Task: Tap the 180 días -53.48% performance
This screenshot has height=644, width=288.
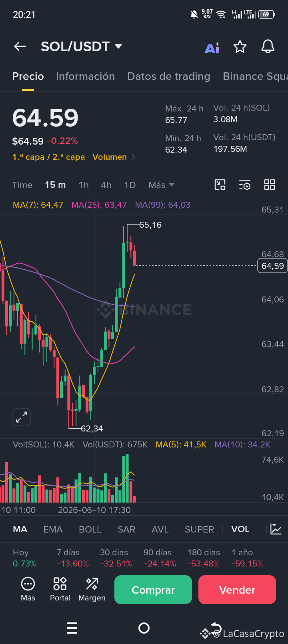Action: pyautogui.click(x=204, y=558)
